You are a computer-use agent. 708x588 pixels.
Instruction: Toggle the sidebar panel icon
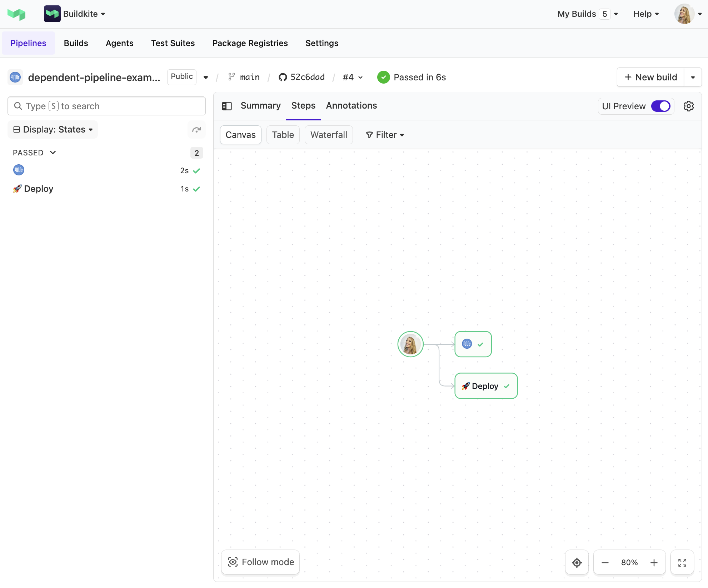[227, 106]
